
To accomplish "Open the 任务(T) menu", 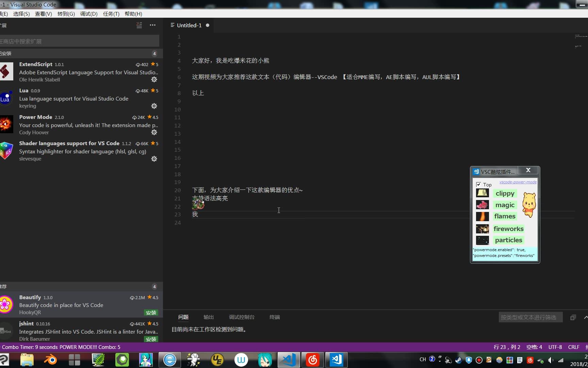I will [111, 14].
